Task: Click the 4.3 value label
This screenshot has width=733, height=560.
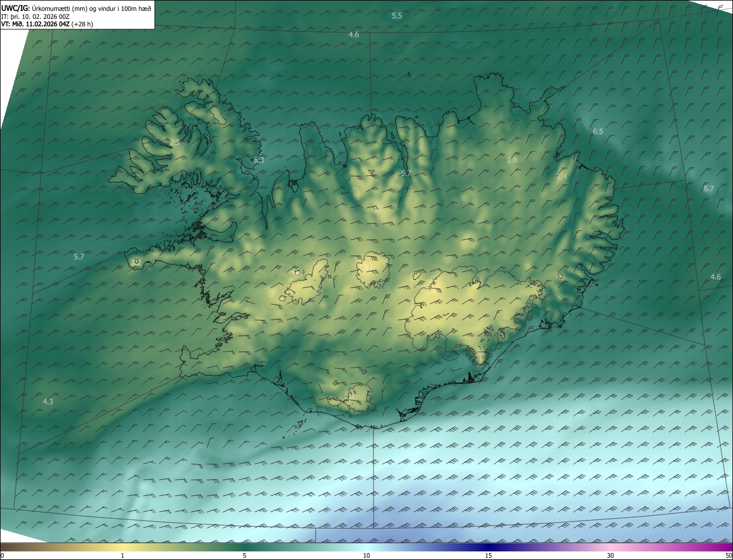Action: [48, 402]
